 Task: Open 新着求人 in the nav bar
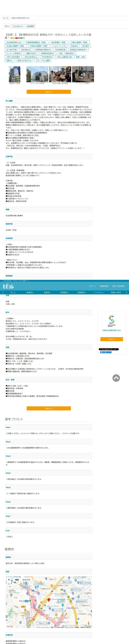pyautogui.click(x=30, y=292)
